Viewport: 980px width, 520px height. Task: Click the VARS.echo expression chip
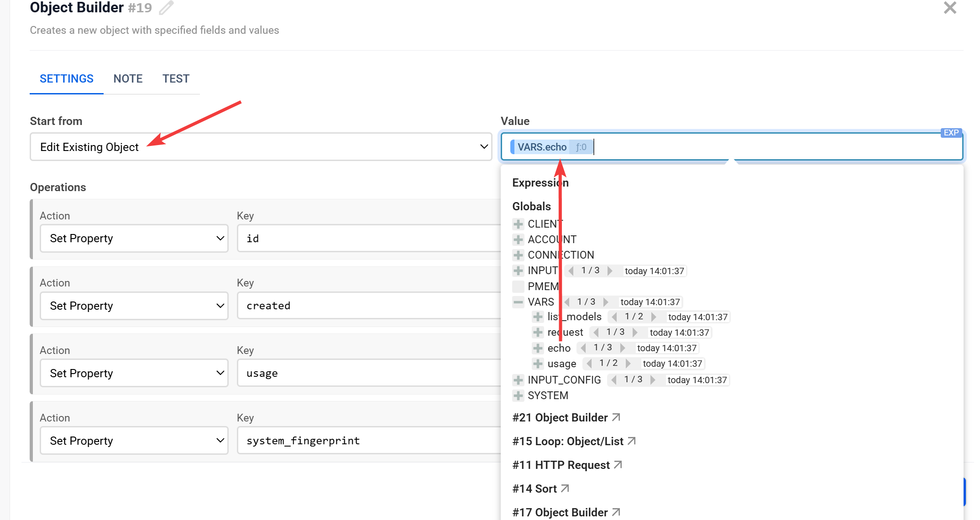542,147
